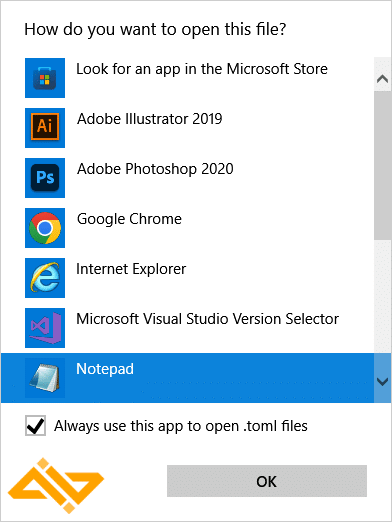The height and width of the screenshot is (522, 392).
Task: Click the Visual Studio purple icon
Action: [45, 328]
